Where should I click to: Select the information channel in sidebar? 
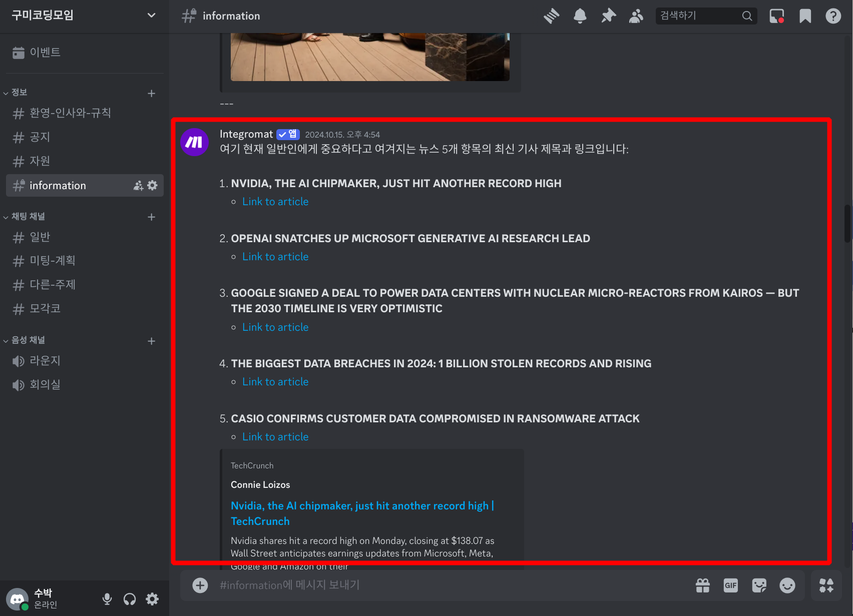pyautogui.click(x=85, y=186)
